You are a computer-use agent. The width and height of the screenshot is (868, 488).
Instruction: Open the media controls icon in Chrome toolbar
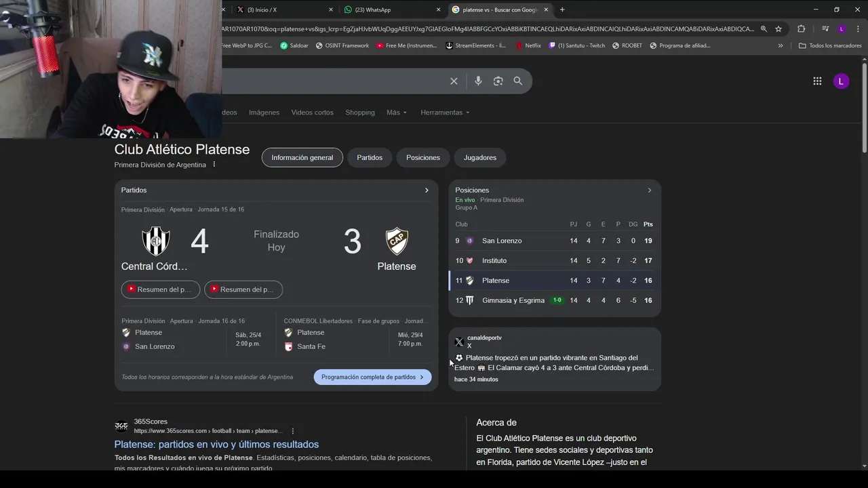pyautogui.click(x=825, y=28)
